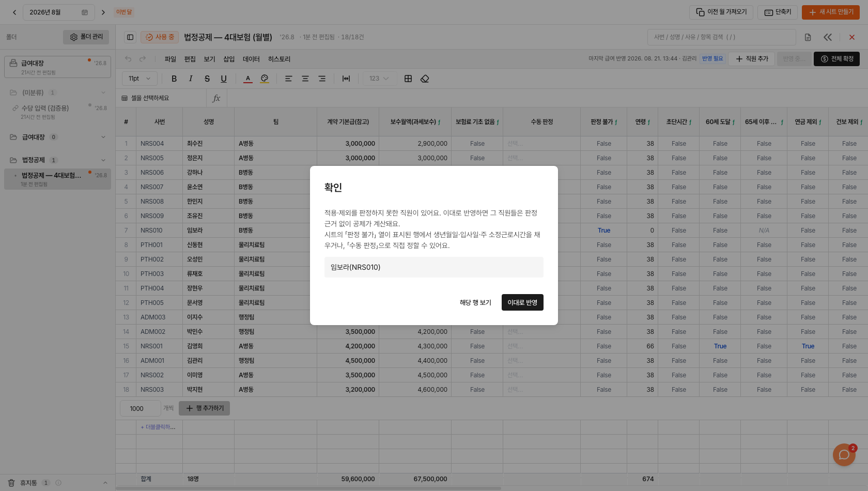Collapse the 법정공제 folder
868x491 pixels.
(x=103, y=160)
